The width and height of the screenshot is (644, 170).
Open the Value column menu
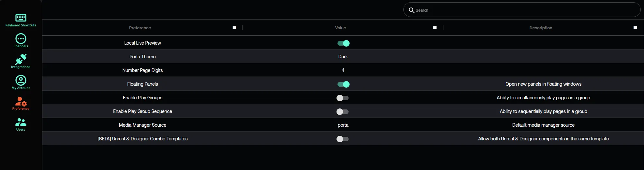(x=435, y=28)
